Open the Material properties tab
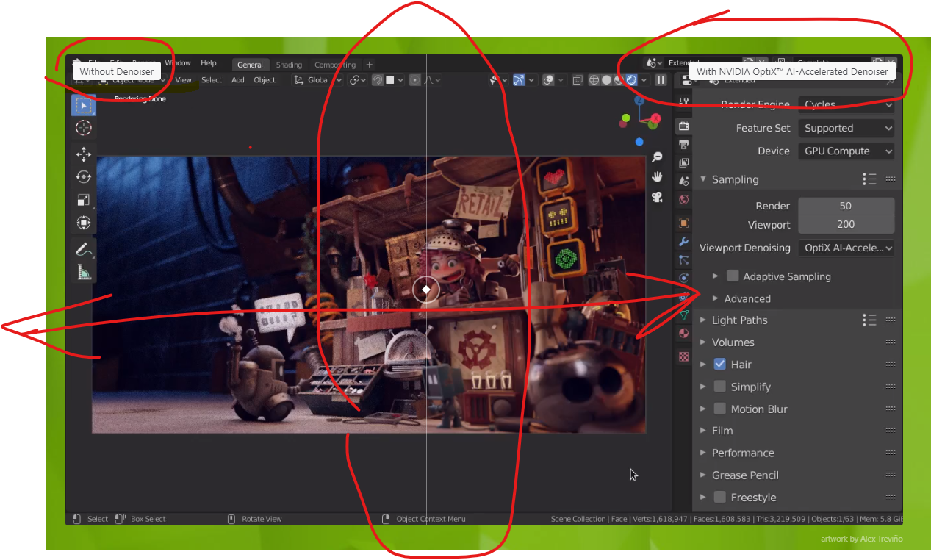This screenshot has width=931, height=560. point(683,333)
